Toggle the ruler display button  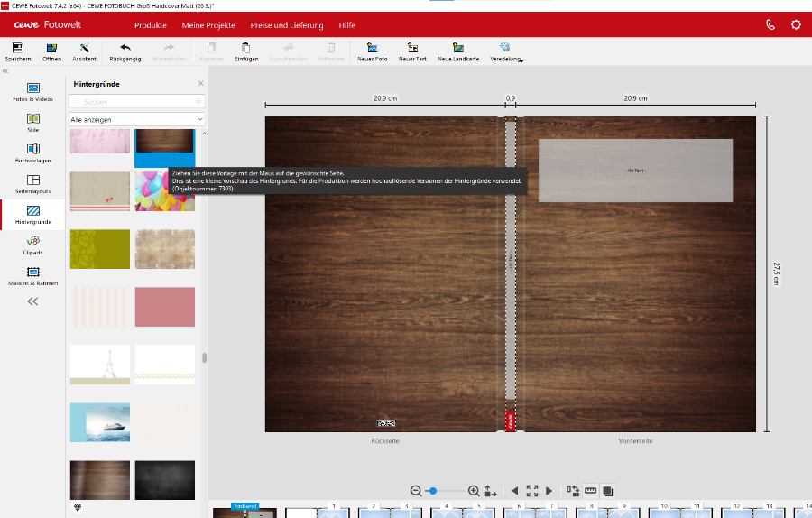[x=591, y=491]
